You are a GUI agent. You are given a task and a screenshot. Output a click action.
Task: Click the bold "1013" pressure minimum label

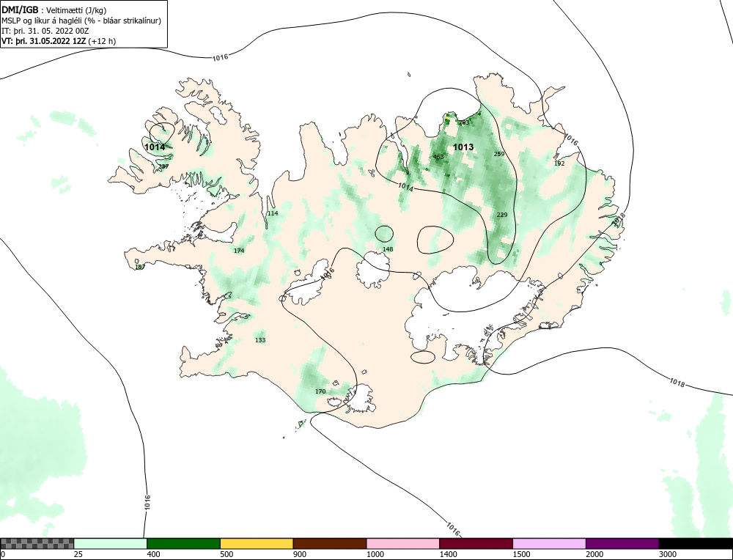[x=463, y=147]
